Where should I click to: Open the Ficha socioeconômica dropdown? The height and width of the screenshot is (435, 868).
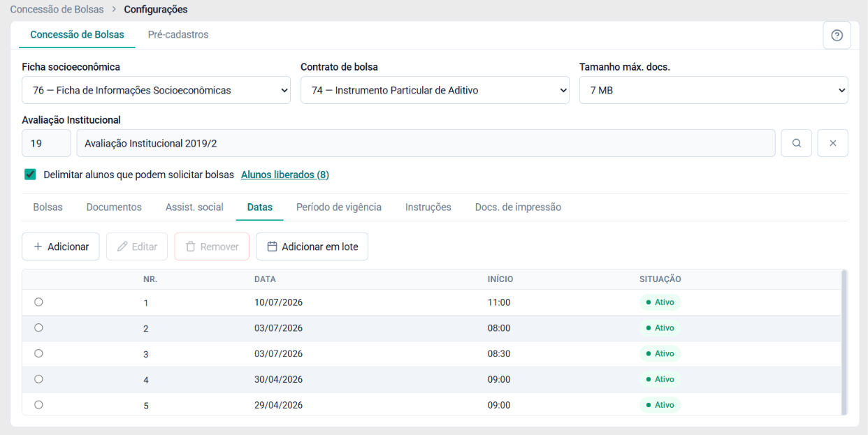(156, 90)
